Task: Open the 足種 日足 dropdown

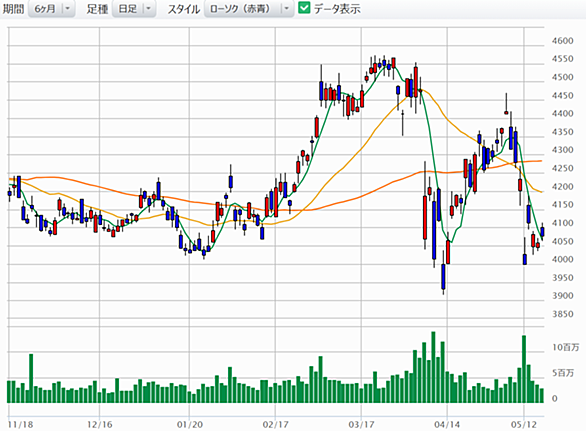Action: [134, 9]
